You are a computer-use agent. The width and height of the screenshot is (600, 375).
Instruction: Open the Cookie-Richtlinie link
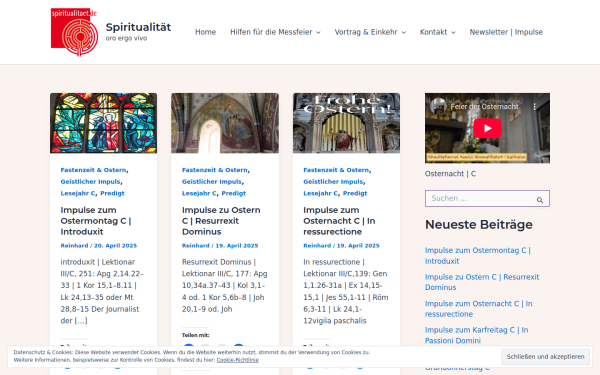pyautogui.click(x=238, y=360)
